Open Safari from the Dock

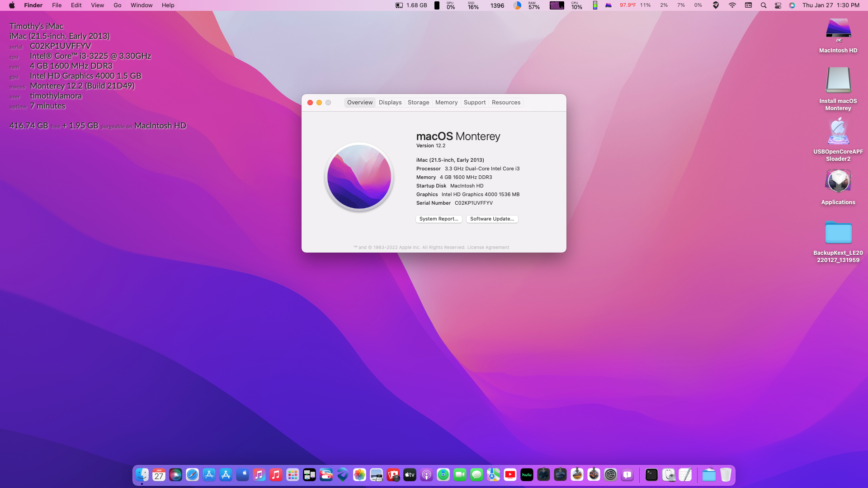[x=193, y=474]
